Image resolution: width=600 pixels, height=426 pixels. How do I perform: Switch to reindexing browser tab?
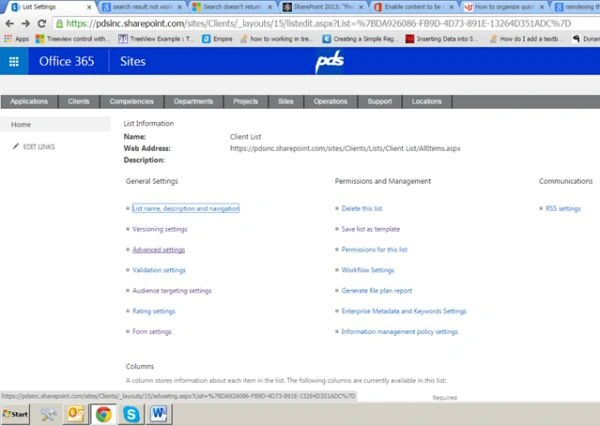click(576, 7)
